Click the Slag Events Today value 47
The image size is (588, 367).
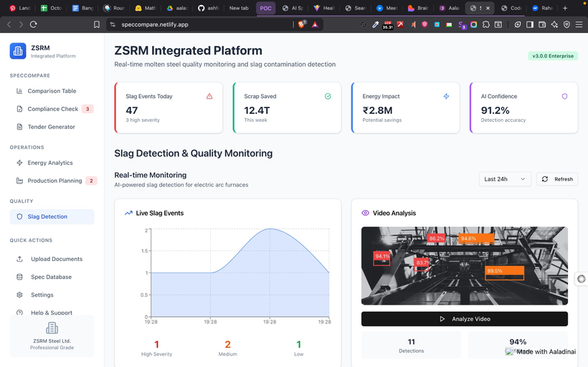point(132,110)
